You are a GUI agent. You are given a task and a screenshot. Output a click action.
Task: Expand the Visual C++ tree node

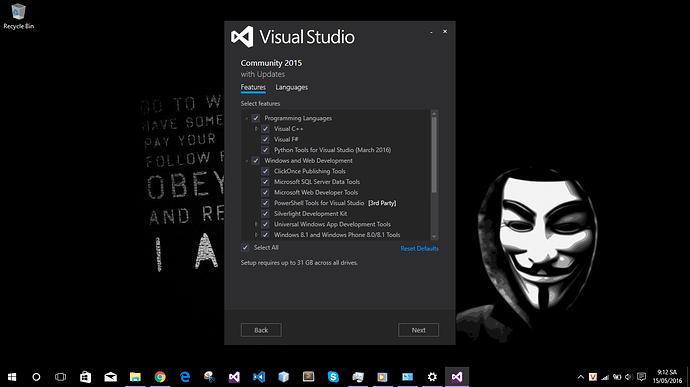[256, 129]
